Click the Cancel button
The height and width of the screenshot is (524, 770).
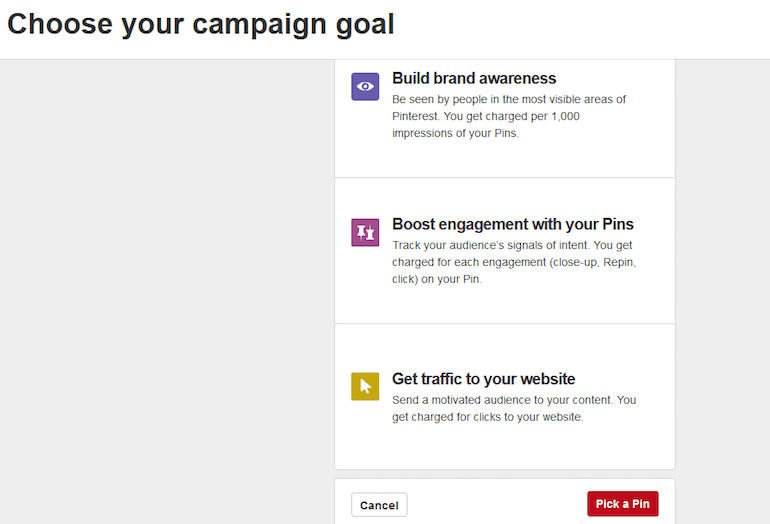[379, 505]
